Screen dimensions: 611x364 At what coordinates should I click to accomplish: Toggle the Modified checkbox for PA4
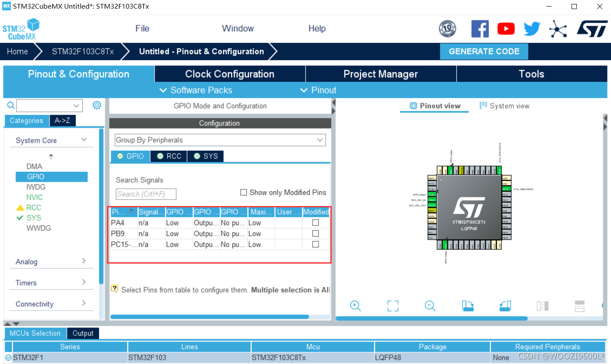316,222
